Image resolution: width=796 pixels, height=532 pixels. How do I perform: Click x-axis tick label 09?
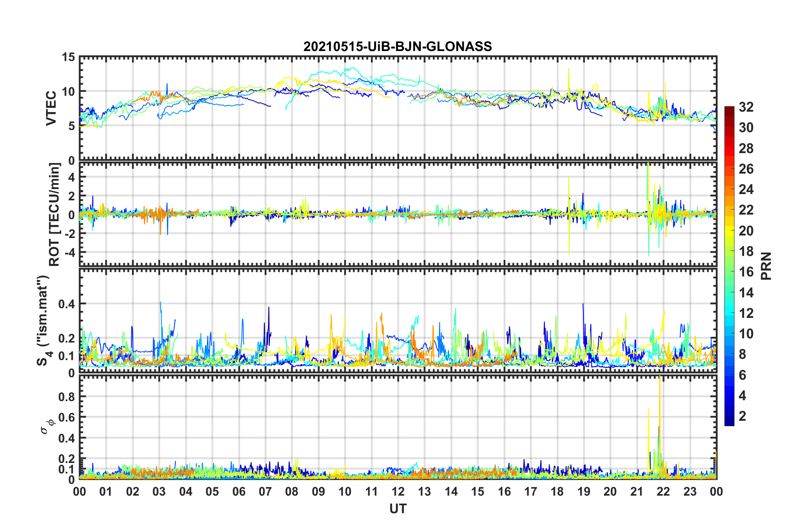pyautogui.click(x=318, y=491)
